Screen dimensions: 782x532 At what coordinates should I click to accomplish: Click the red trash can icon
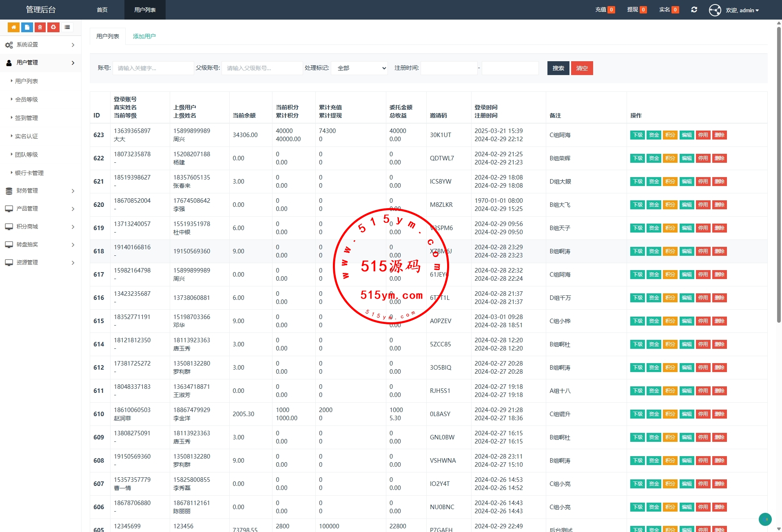pyautogui.click(x=40, y=27)
